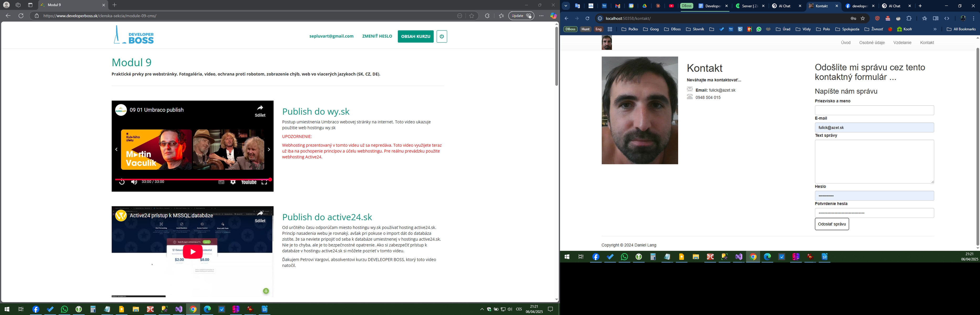Open Chrome password manager key icon
The image size is (980, 315).
point(853,19)
